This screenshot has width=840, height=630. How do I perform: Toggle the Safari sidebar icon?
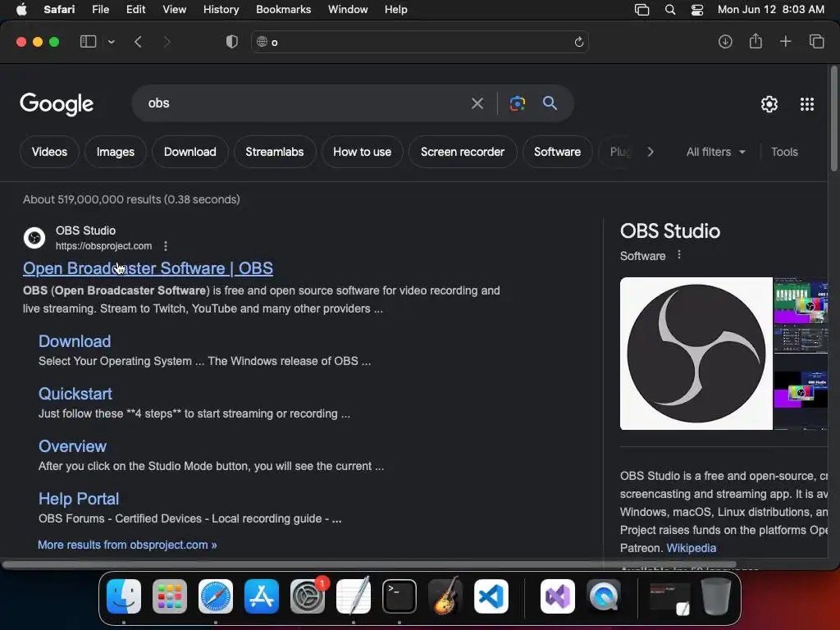click(88, 42)
